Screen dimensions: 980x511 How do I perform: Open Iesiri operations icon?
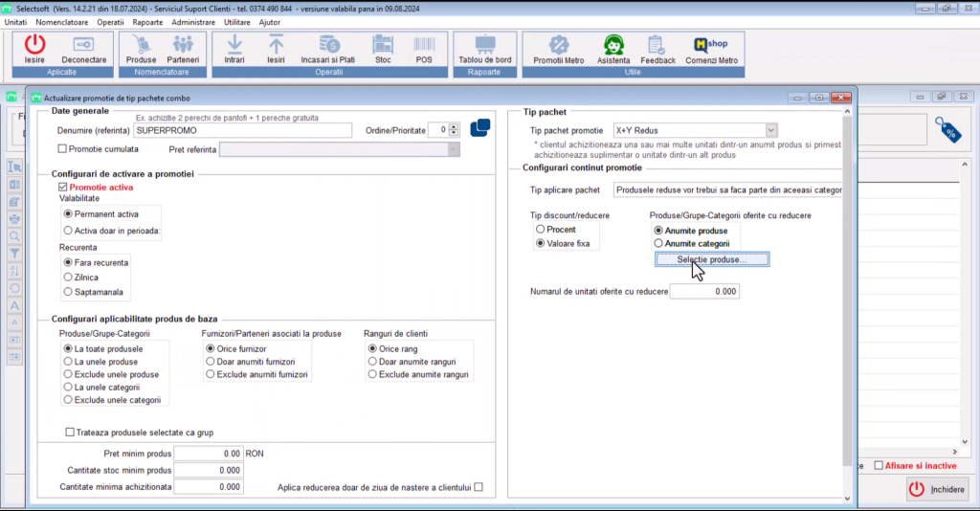(x=276, y=49)
